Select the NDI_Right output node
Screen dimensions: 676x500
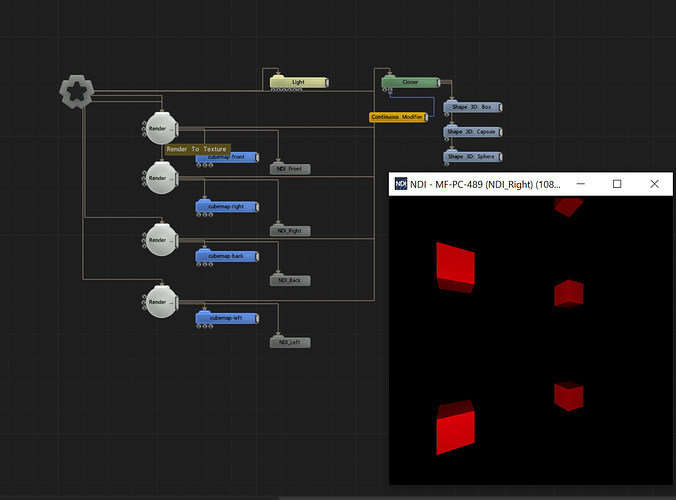290,231
